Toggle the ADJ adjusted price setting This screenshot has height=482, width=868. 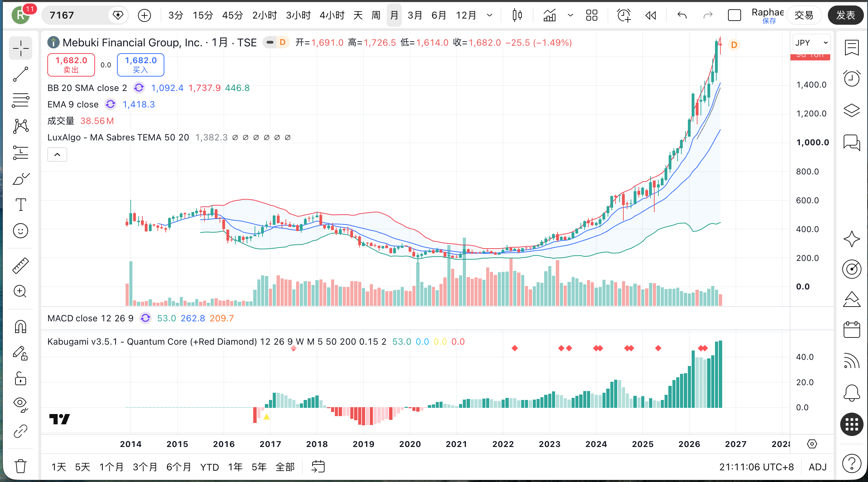818,467
